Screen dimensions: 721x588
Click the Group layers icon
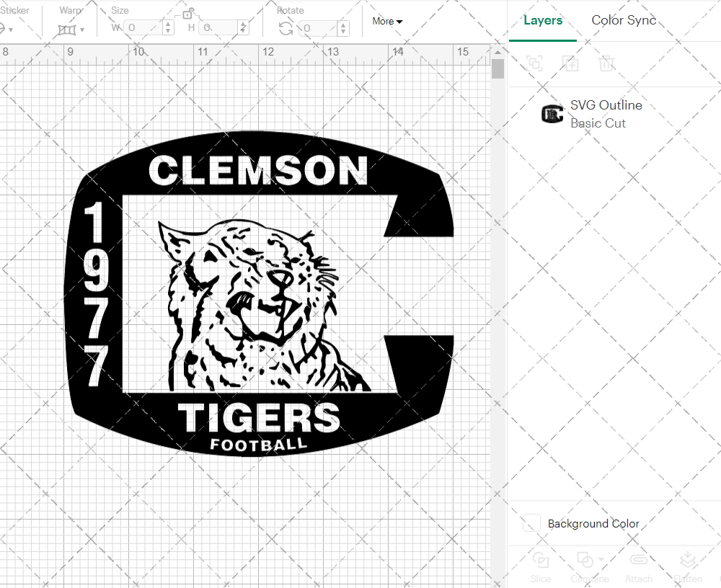click(x=534, y=63)
